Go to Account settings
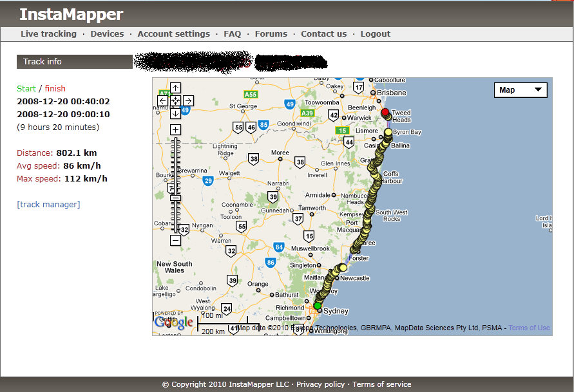574x392 pixels. coord(174,33)
